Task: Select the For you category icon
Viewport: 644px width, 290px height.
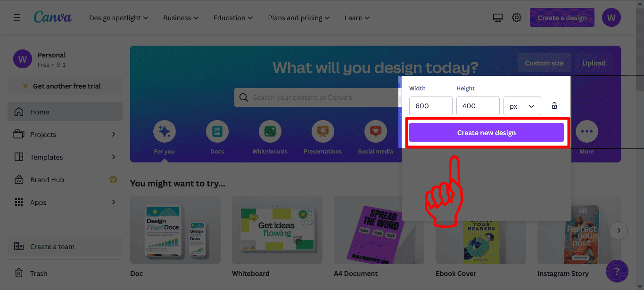Action: [165, 131]
